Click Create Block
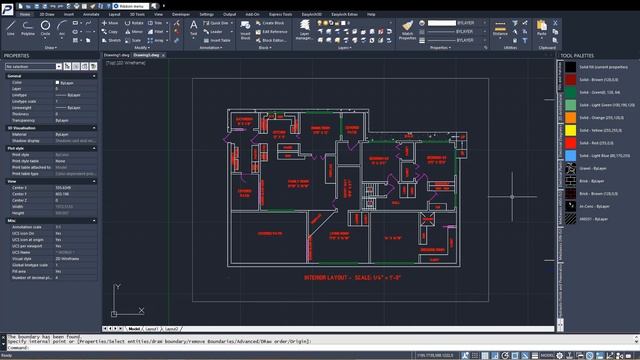 click(270, 23)
